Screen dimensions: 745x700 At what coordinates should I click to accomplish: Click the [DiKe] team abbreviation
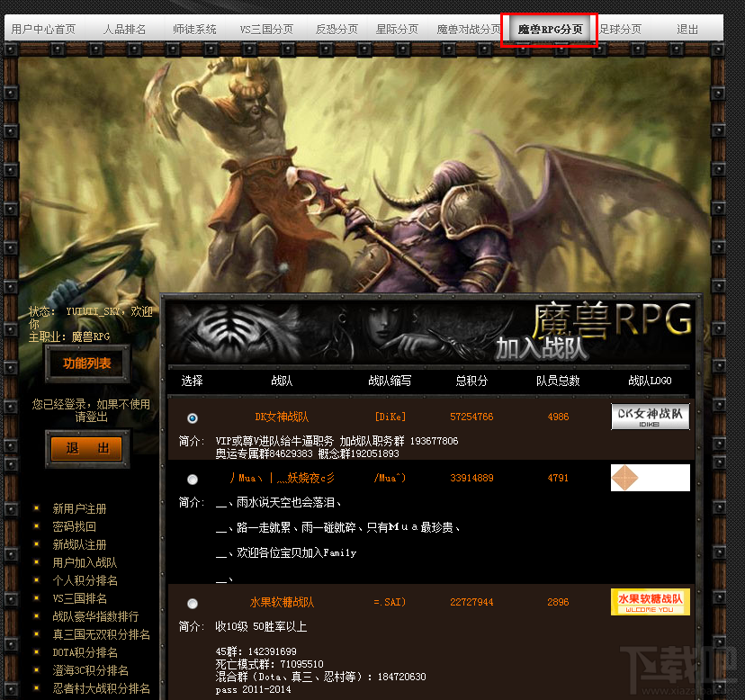pos(390,417)
